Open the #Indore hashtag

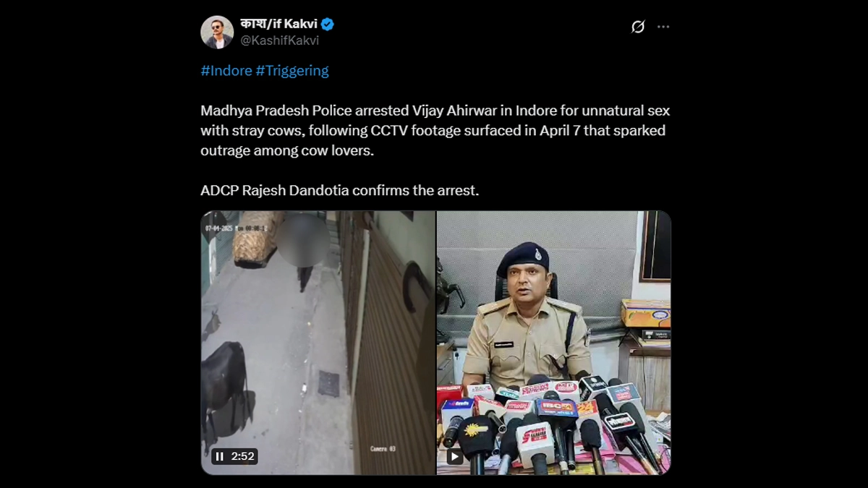click(226, 71)
